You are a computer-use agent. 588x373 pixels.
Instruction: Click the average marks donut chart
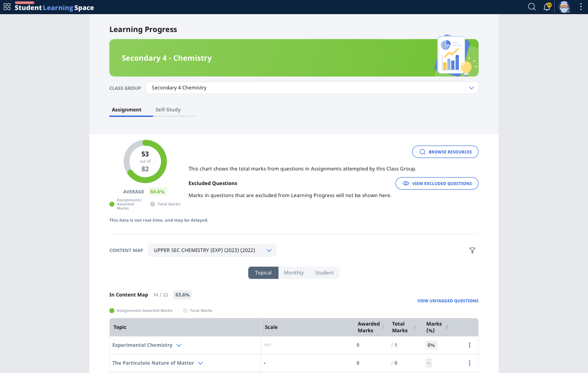145,161
